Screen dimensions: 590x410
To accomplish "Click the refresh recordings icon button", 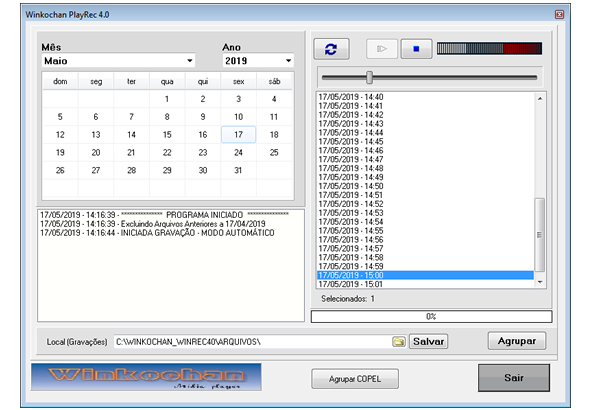I will [x=331, y=49].
